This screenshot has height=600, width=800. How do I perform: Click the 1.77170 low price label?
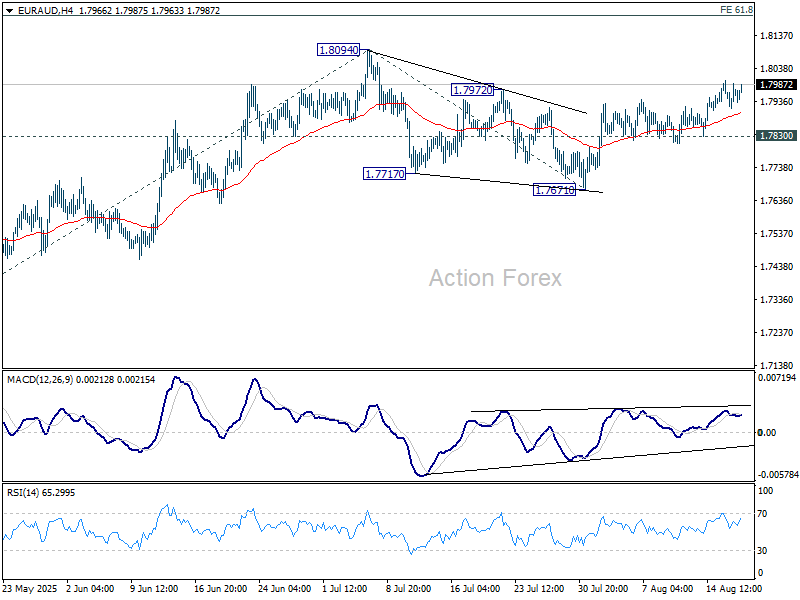click(384, 174)
